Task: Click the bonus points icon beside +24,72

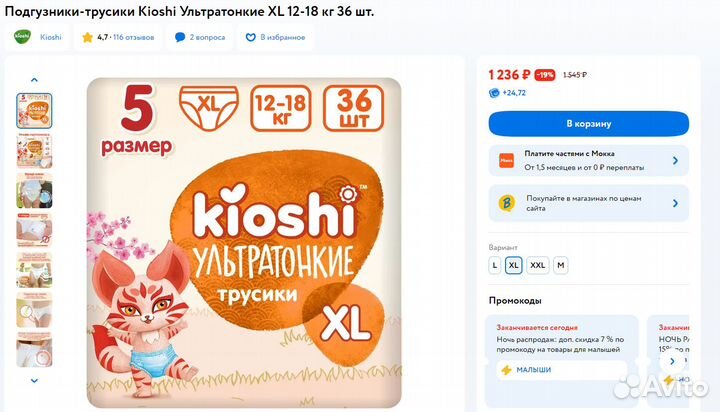Action: click(494, 93)
